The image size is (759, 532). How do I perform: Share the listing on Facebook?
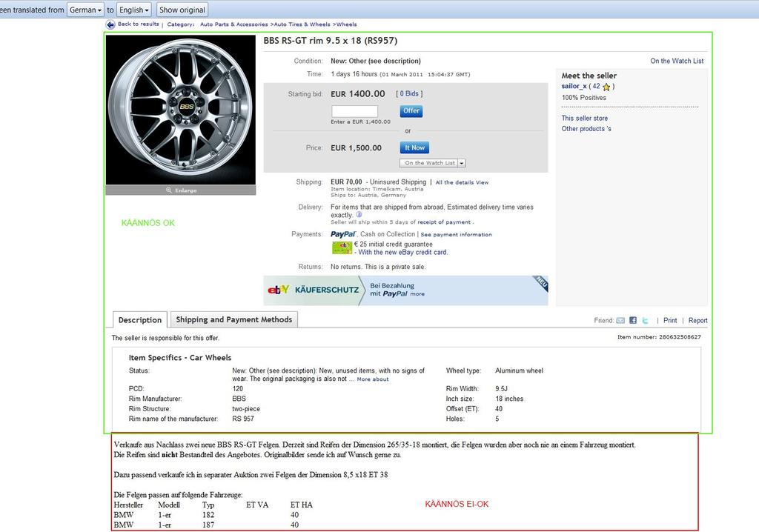click(x=633, y=321)
